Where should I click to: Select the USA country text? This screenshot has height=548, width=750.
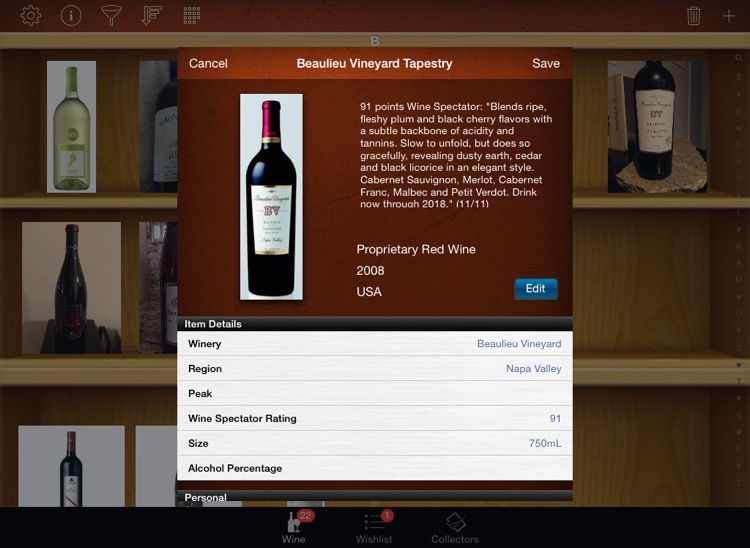coord(369,292)
